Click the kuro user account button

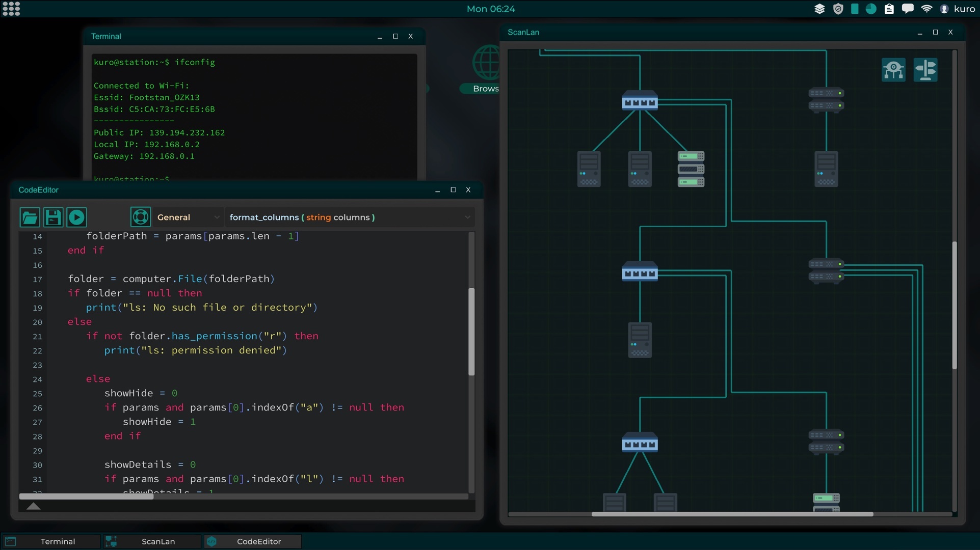958,9
